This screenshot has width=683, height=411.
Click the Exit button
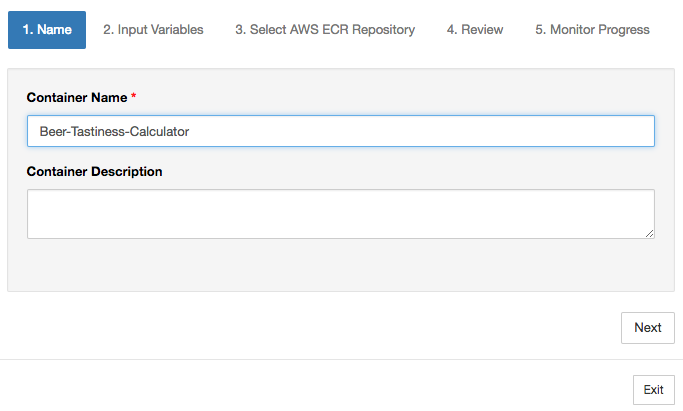pos(653,390)
